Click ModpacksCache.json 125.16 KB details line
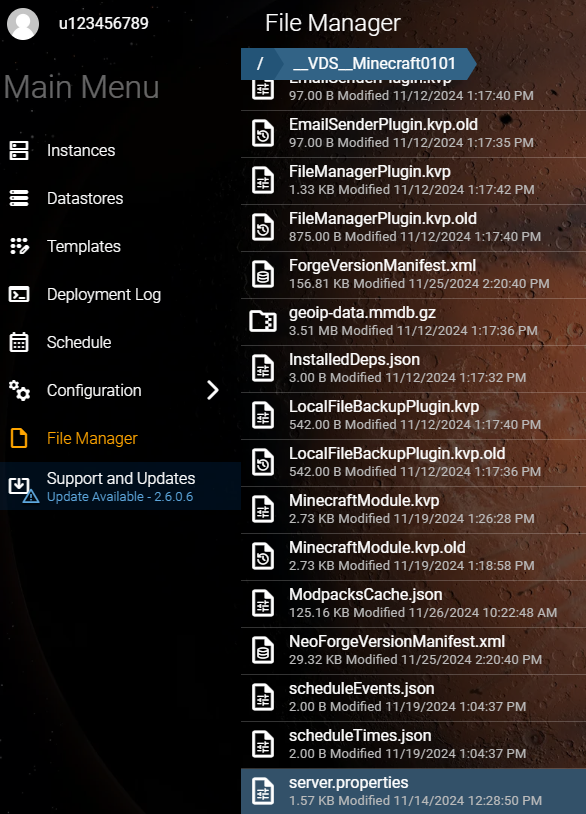This screenshot has width=586, height=814. pyautogui.click(x=423, y=613)
